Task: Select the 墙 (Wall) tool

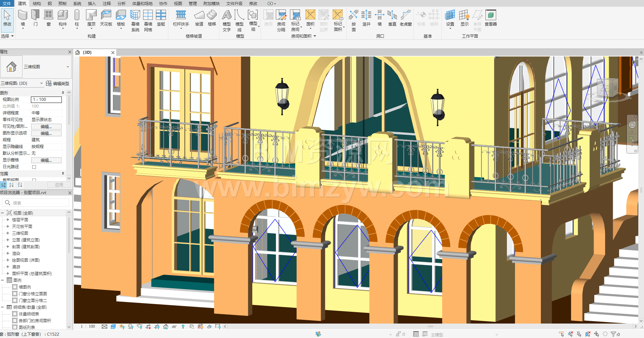Action: 23,18
